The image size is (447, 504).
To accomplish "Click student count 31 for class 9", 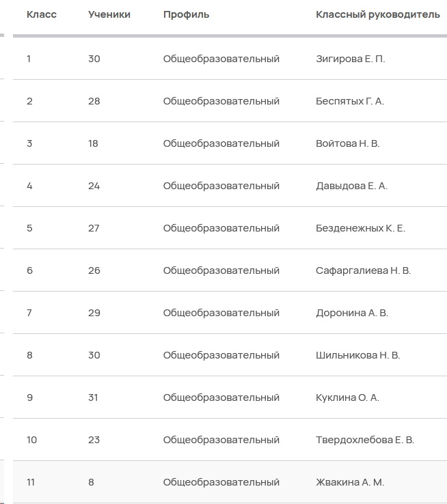I will 93,397.
